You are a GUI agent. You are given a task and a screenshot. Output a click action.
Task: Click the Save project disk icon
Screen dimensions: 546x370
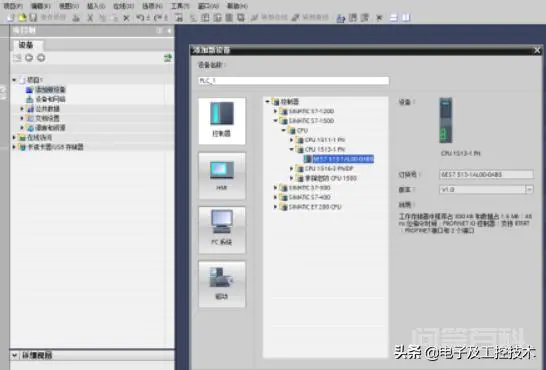pos(33,17)
